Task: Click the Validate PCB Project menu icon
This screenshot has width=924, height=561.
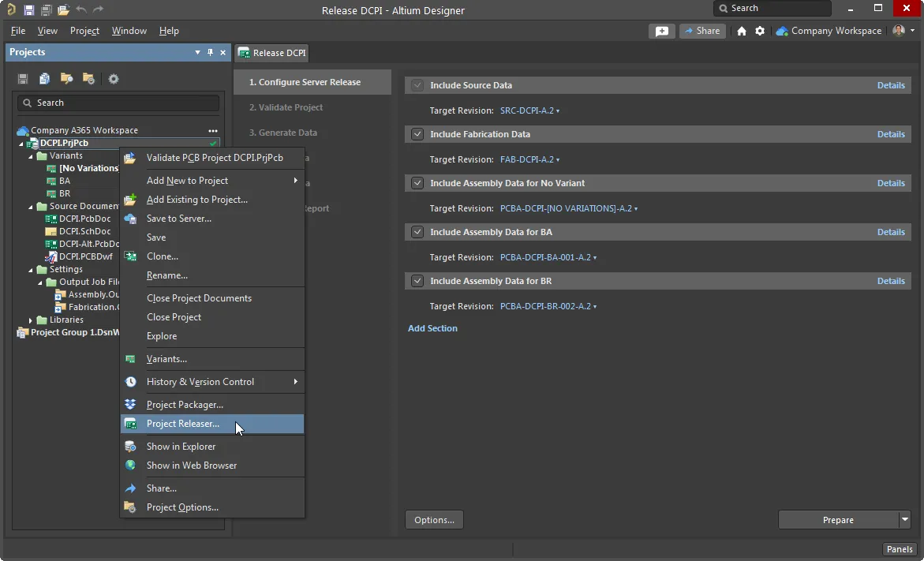Action: (x=130, y=158)
